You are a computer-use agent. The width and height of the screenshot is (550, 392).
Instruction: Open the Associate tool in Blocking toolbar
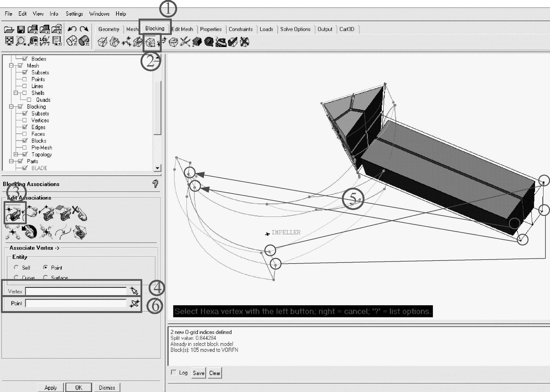(150, 42)
